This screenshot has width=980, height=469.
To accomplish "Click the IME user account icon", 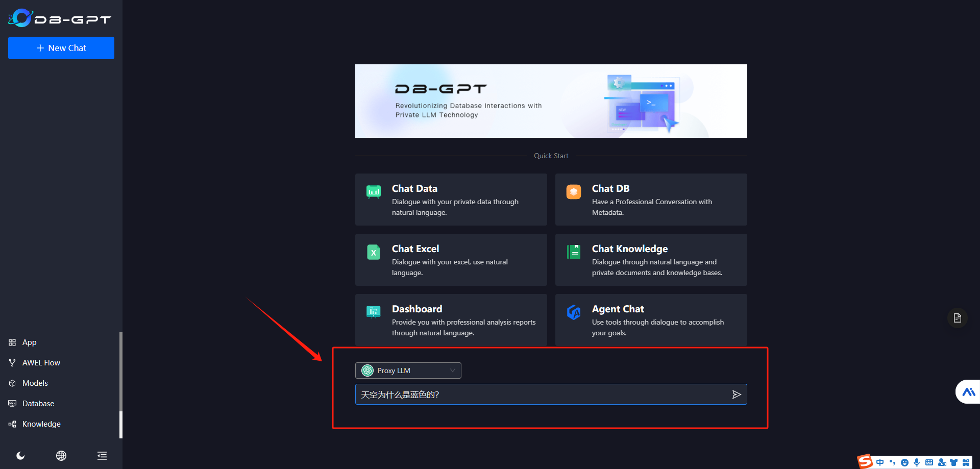I will (942, 462).
